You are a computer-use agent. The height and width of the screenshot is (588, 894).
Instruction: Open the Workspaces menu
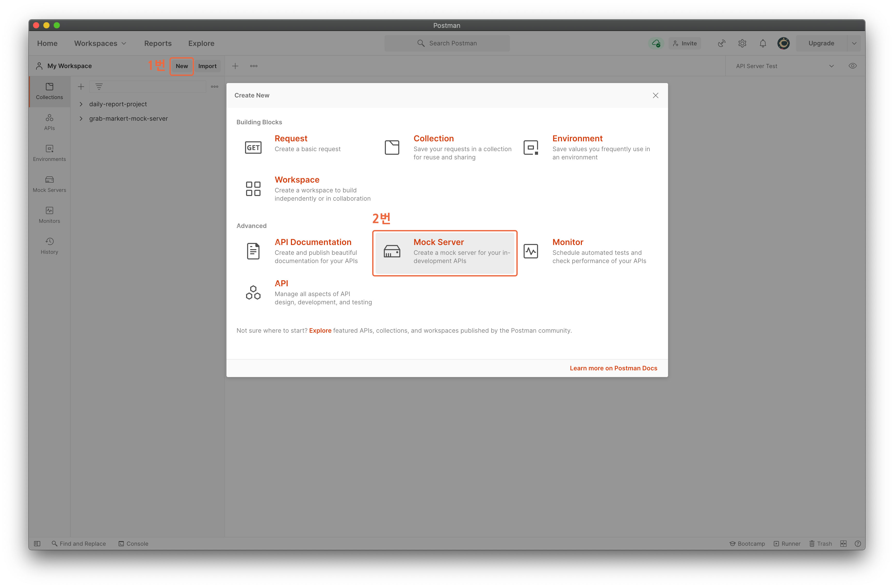click(x=100, y=43)
